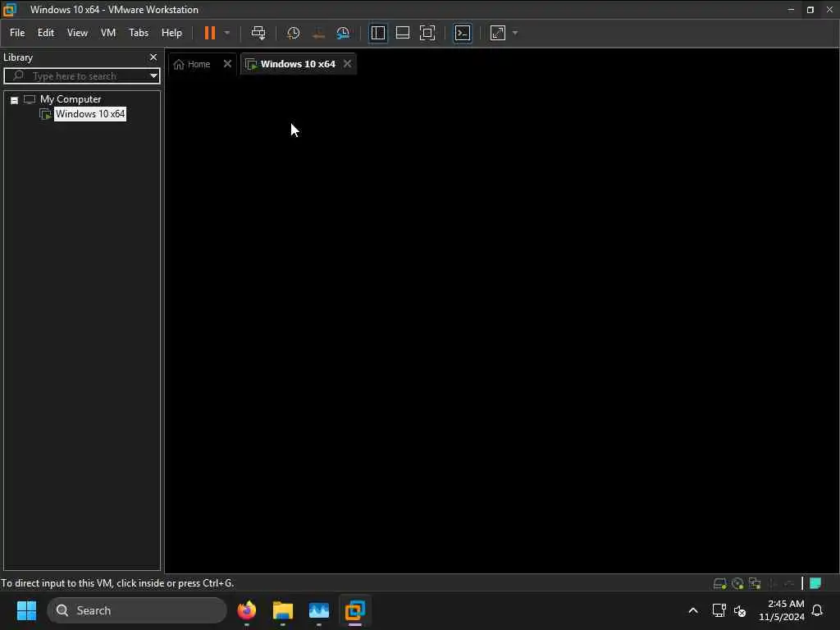Close the Home tab

(227, 64)
